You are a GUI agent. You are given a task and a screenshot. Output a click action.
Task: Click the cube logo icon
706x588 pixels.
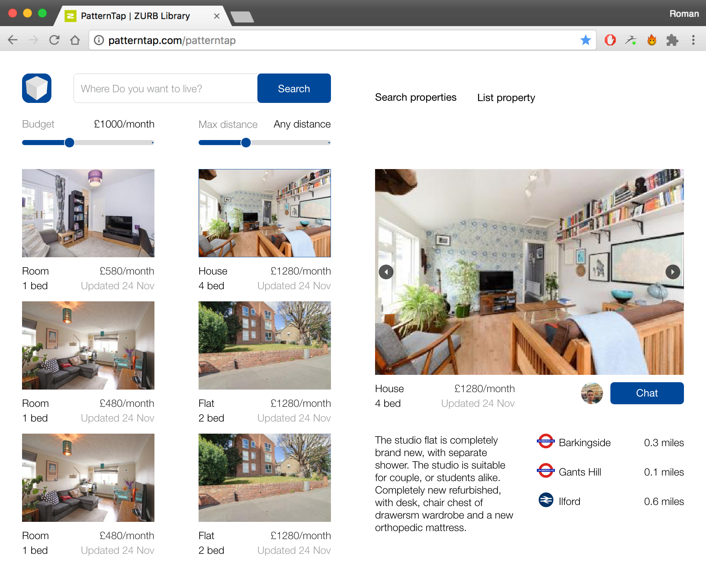pos(36,88)
